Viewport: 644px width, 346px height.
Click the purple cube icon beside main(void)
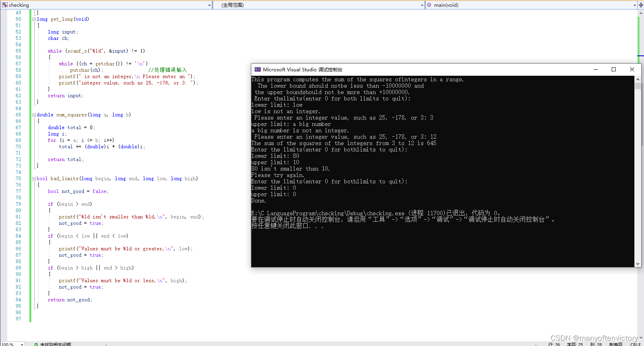pos(429,5)
